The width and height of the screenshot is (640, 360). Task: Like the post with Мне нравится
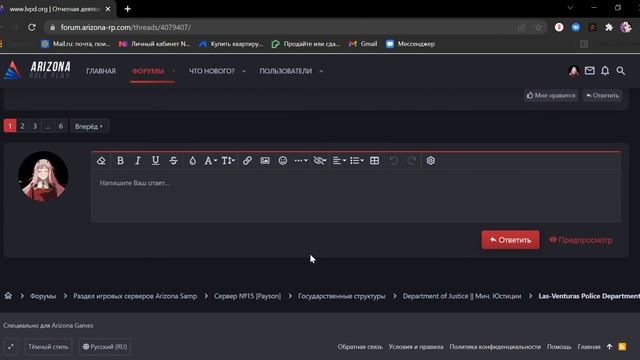[x=551, y=96]
